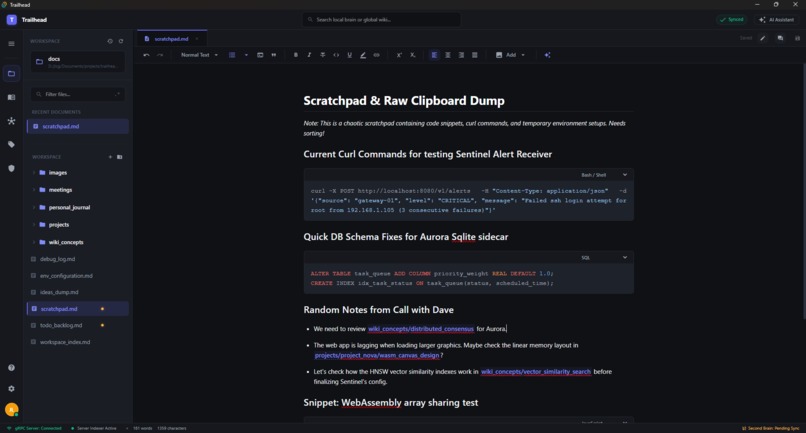806x433 pixels.
Task: Toggle edit mode pencil icon
Action: click(763, 38)
